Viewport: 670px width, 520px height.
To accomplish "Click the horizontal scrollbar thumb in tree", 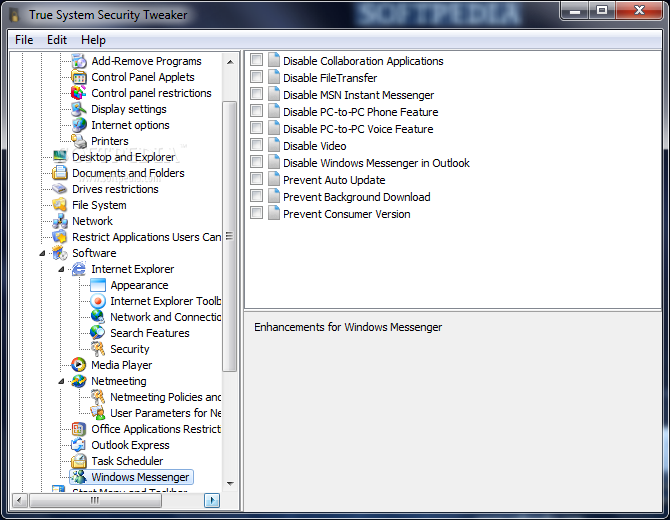I will [x=95, y=500].
